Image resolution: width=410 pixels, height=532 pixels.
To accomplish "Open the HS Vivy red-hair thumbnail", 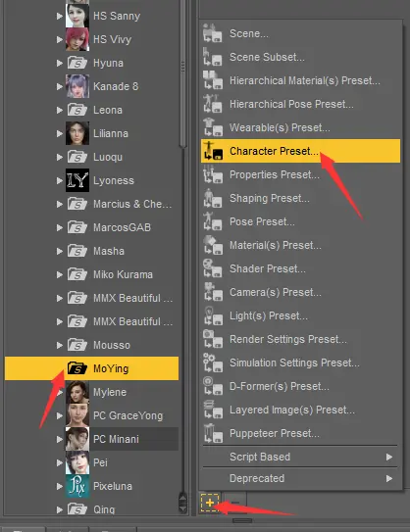I will (77, 39).
